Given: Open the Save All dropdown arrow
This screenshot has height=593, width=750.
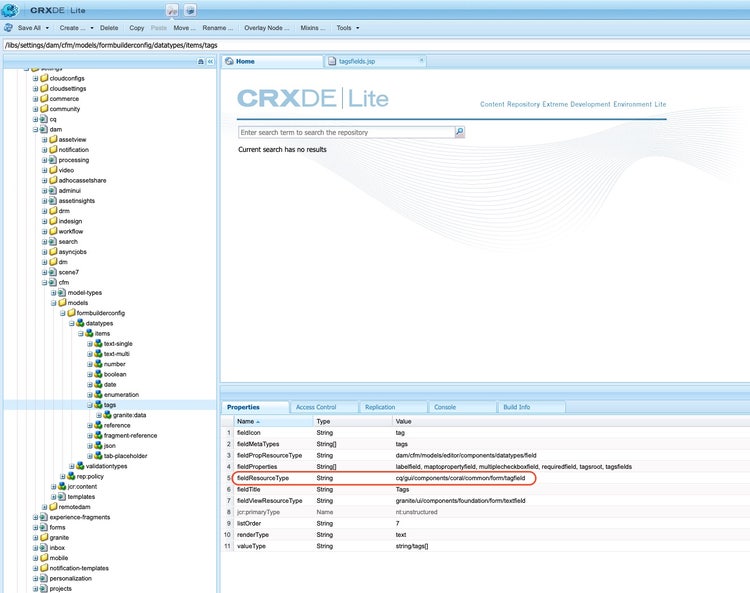Looking at the screenshot, I should 47,28.
